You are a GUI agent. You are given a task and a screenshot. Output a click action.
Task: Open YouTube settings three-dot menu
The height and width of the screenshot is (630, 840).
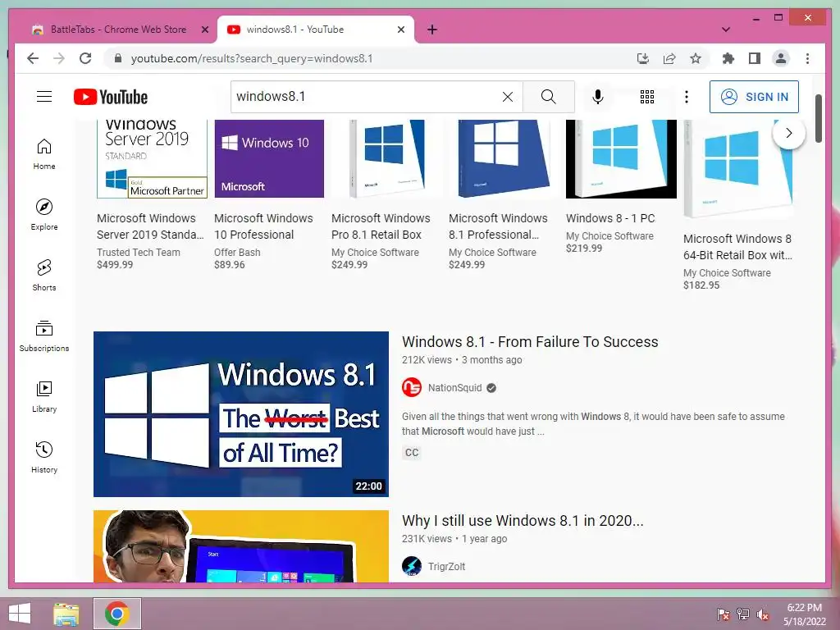point(687,97)
